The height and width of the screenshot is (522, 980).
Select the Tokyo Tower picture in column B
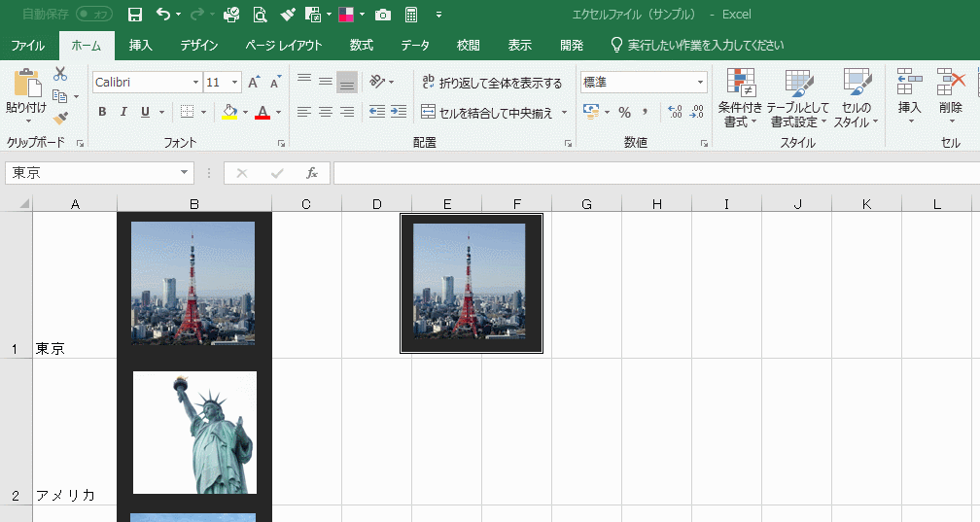[x=193, y=283]
